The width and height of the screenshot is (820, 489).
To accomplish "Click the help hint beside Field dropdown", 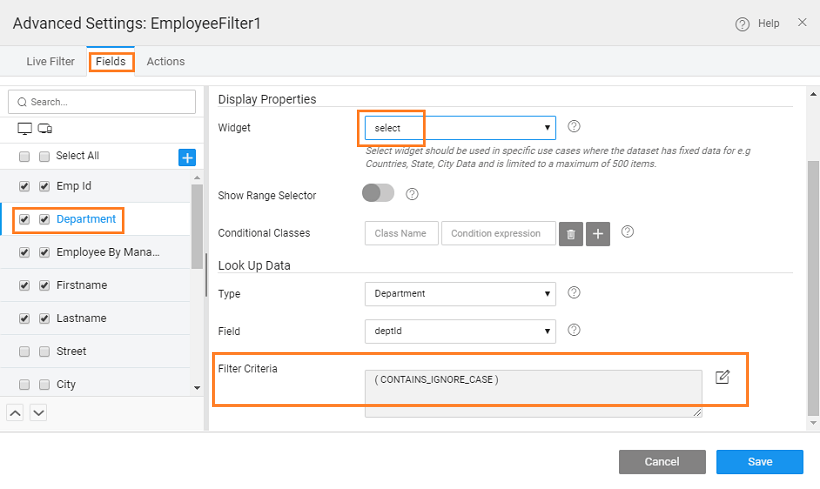I will 574,330.
